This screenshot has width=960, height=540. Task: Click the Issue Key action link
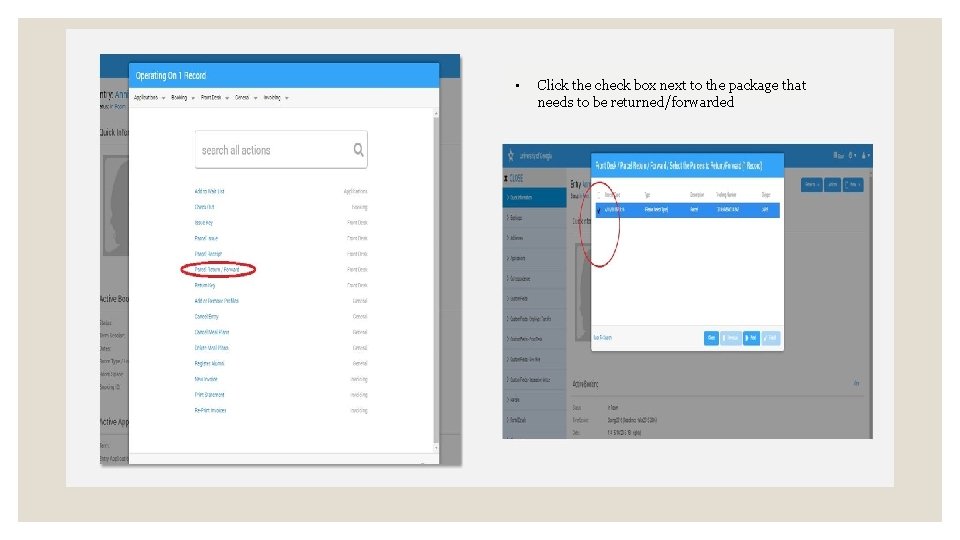click(204, 223)
